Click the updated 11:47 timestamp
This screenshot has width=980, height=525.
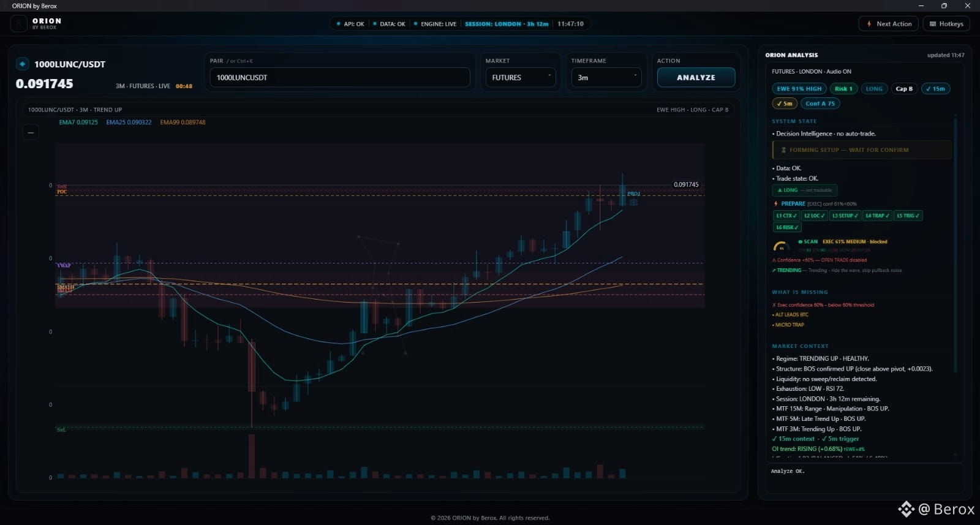[x=945, y=55]
